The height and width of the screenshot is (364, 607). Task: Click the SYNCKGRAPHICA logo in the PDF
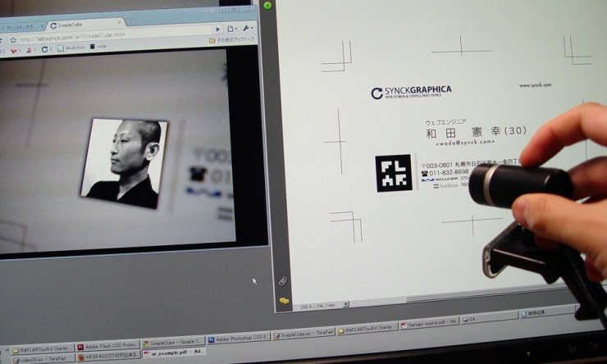(x=411, y=92)
